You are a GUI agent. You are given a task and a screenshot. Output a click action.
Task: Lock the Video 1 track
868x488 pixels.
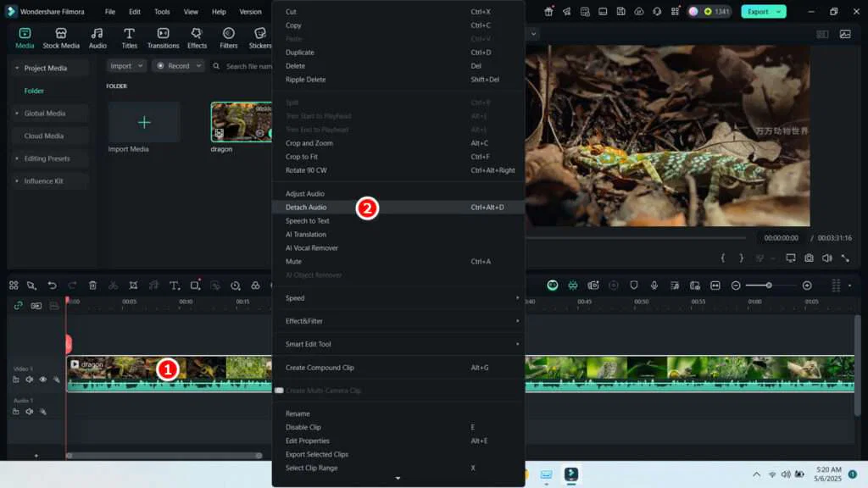[16, 379]
